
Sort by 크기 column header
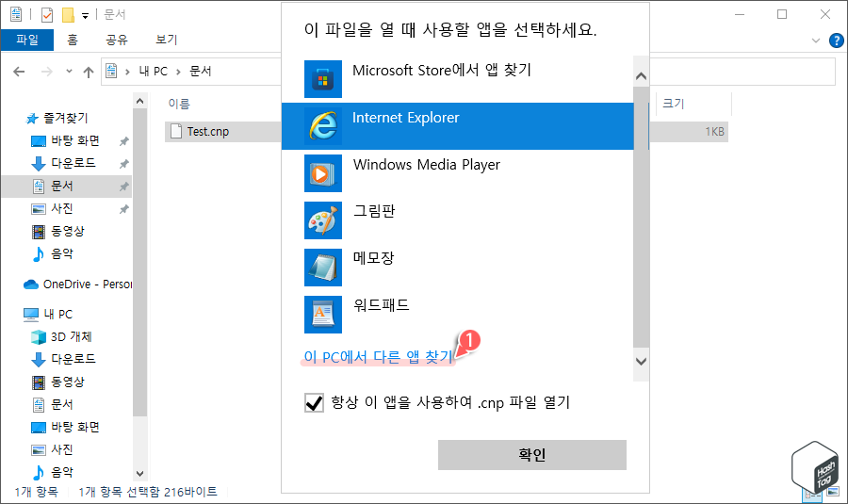pos(674,104)
